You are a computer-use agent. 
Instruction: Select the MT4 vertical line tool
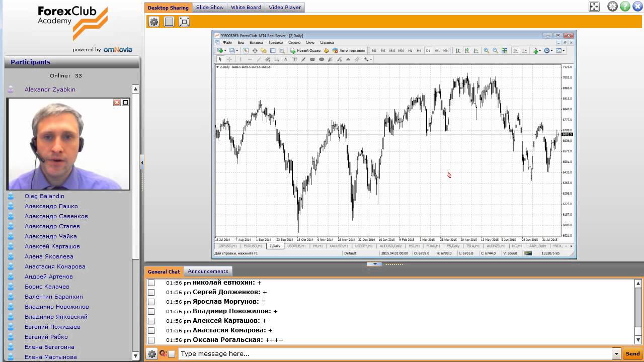[x=240, y=59]
